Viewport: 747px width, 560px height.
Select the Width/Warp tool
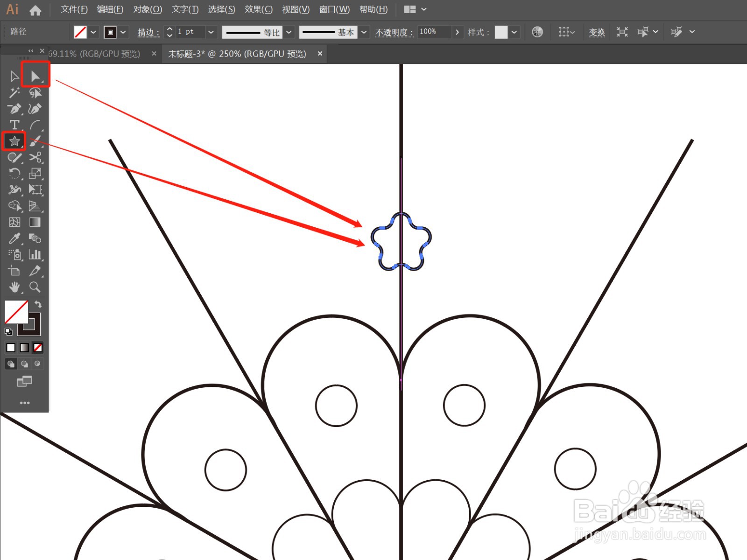pos(14,189)
